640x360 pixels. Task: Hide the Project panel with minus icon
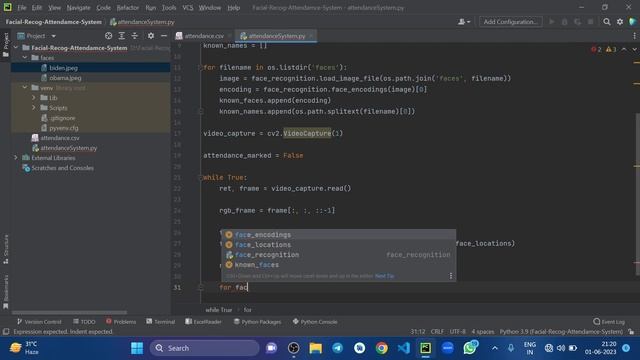coord(164,36)
